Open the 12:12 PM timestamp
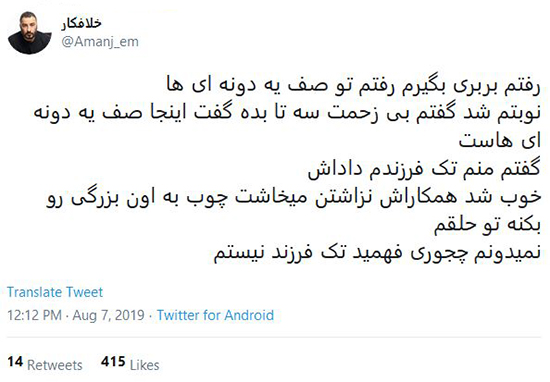The image size is (550, 382). [x=34, y=315]
